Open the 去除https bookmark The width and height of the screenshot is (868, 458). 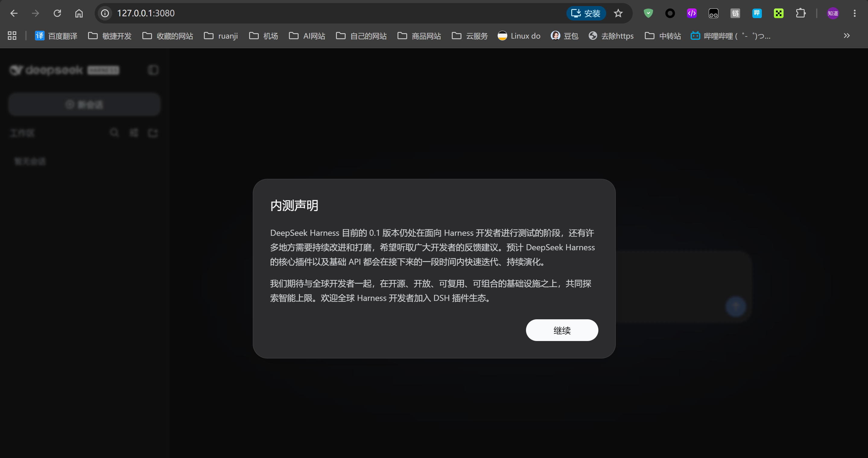[x=611, y=36]
